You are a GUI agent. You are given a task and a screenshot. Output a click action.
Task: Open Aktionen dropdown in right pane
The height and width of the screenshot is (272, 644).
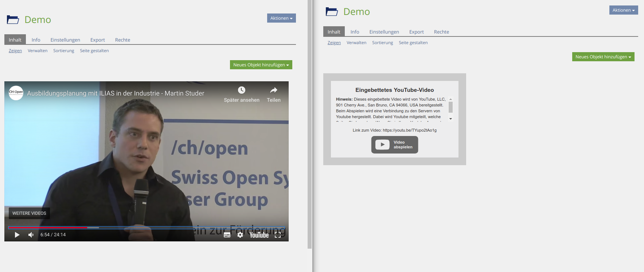624,10
